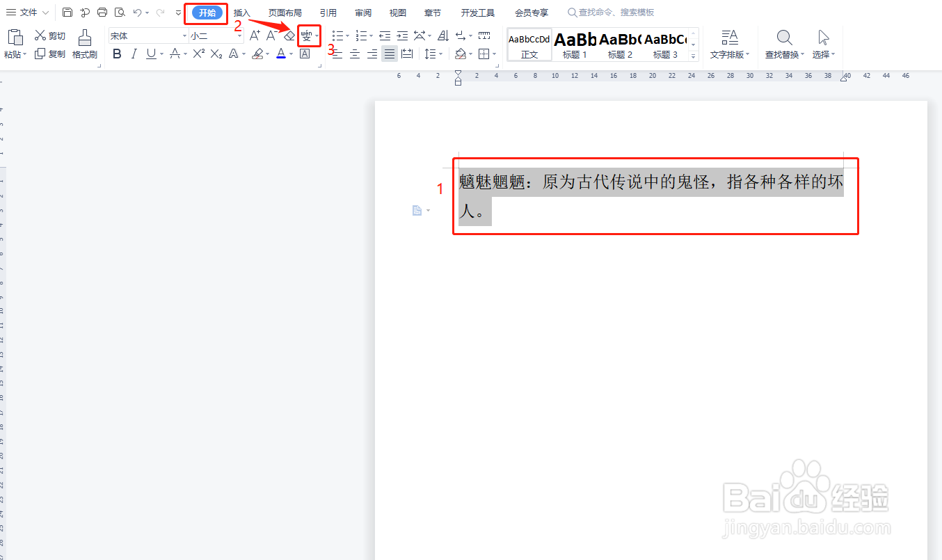The image size is (942, 560).
Task: Click the increase font size icon
Action: tap(253, 35)
